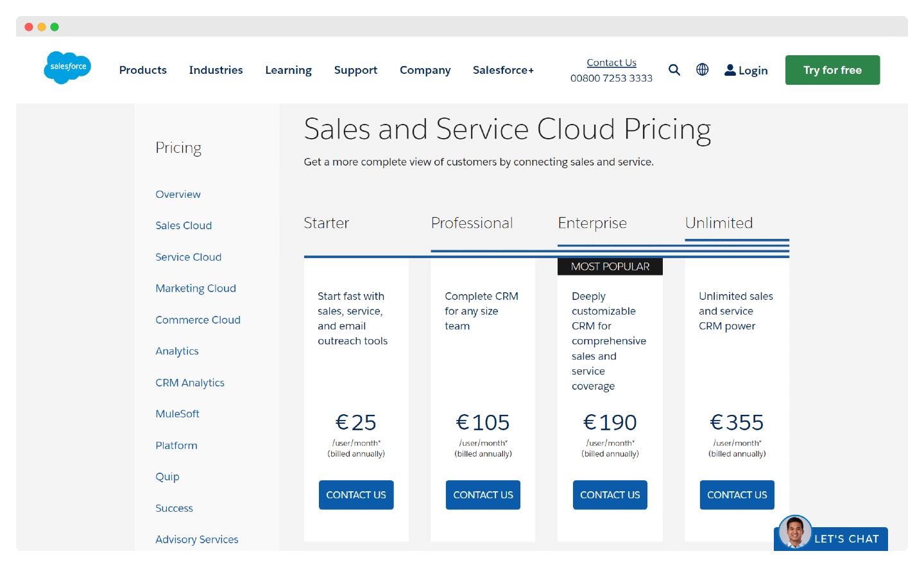Click the €355 Unlimited price

tap(737, 423)
